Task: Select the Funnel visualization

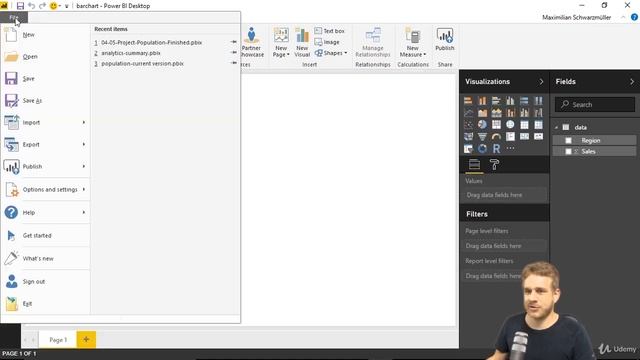Action: (482, 136)
